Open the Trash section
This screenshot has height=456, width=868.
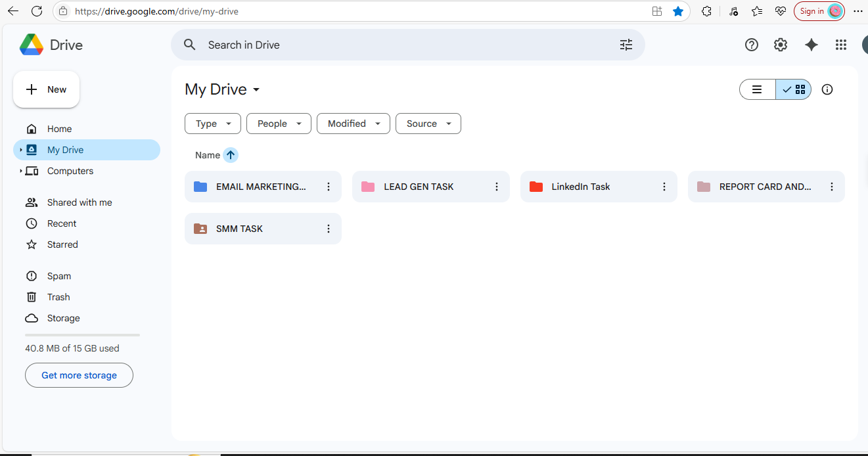click(58, 297)
